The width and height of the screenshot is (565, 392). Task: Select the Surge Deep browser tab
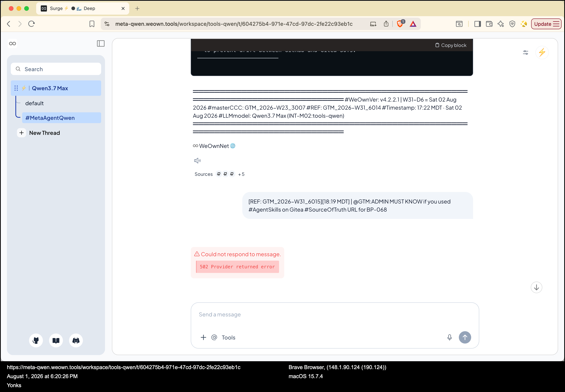tap(82, 8)
